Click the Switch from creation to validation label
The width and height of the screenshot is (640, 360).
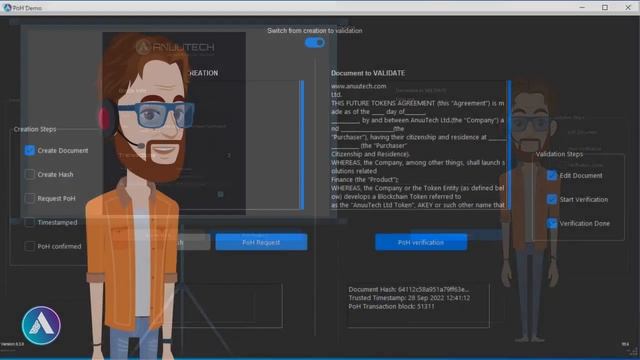click(x=314, y=30)
